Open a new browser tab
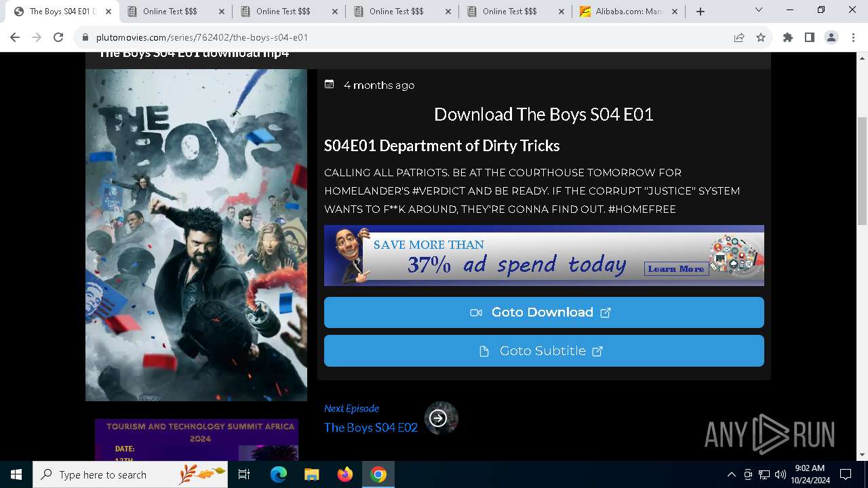This screenshot has height=488, width=868. (x=701, y=12)
